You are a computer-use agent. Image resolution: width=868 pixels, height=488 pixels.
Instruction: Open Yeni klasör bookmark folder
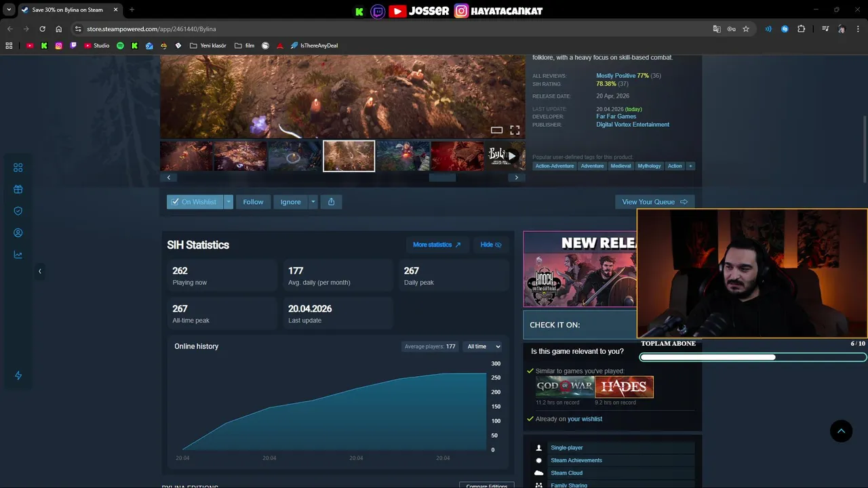(x=208, y=45)
